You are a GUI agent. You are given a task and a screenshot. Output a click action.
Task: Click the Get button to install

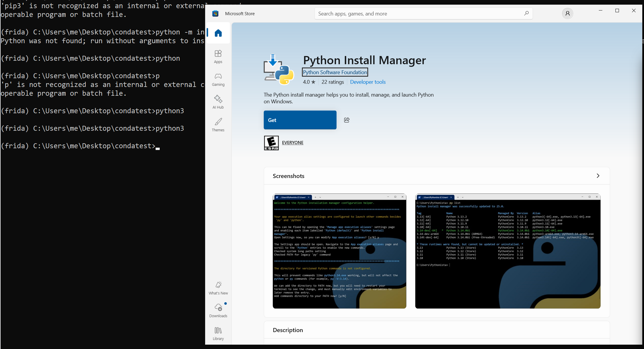300,120
